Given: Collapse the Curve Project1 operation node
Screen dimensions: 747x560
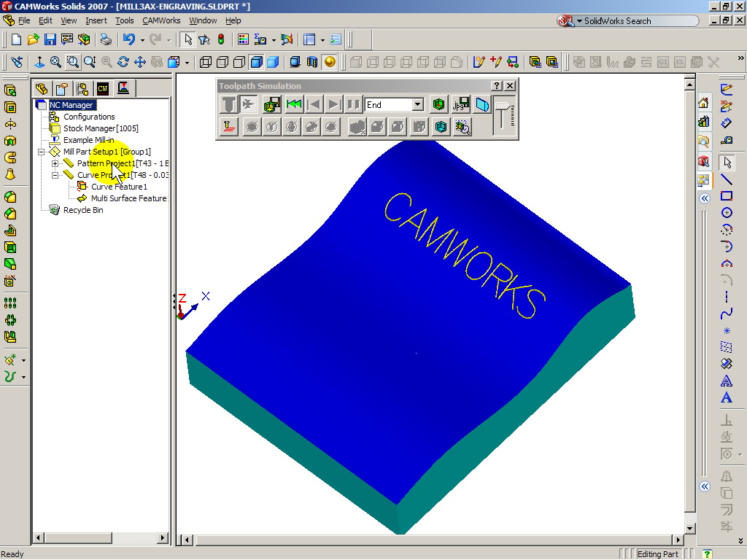Looking at the screenshot, I should (55, 175).
